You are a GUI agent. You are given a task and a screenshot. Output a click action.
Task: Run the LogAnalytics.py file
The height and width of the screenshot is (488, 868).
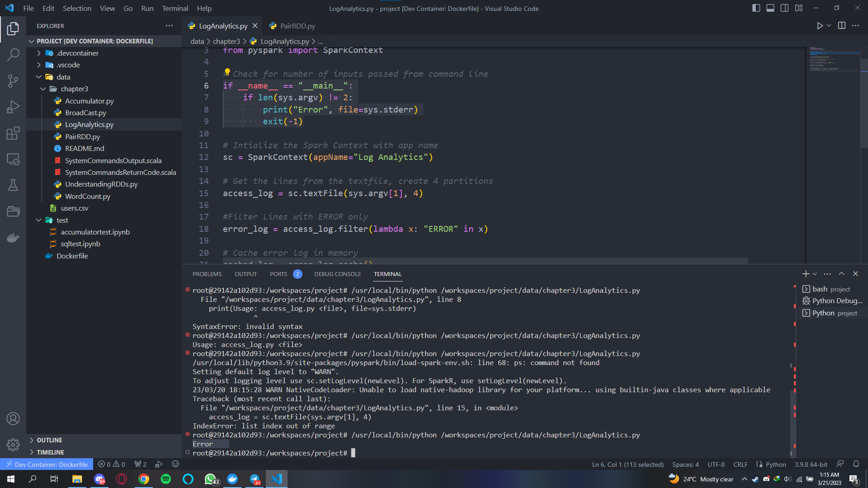point(820,26)
